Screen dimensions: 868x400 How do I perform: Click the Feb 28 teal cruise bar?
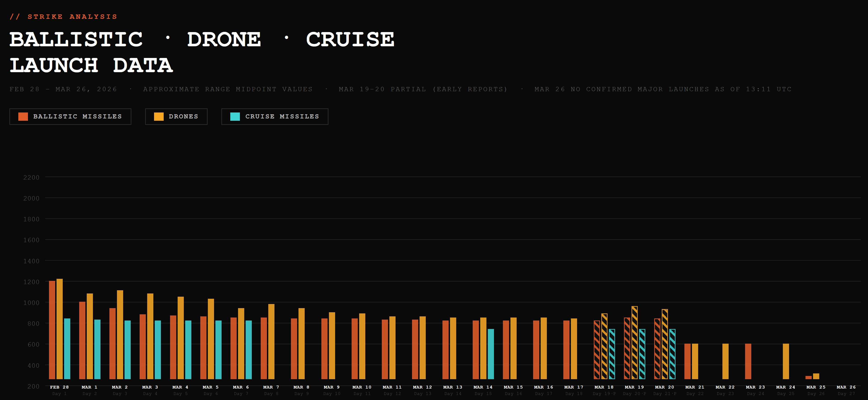[67, 349]
